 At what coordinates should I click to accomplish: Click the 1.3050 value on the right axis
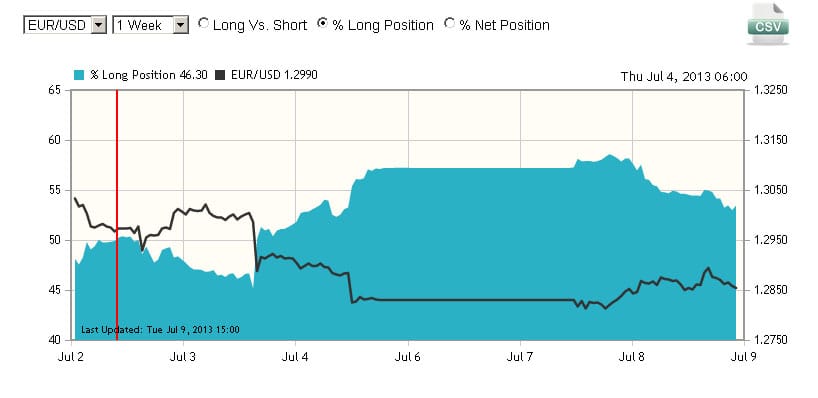(x=769, y=190)
